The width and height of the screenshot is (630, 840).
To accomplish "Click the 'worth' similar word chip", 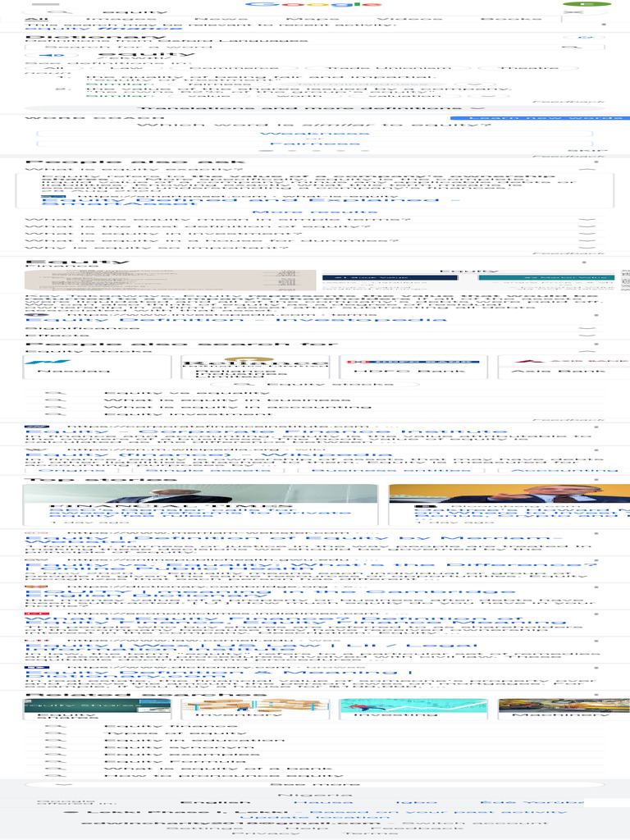I will 298,95.
